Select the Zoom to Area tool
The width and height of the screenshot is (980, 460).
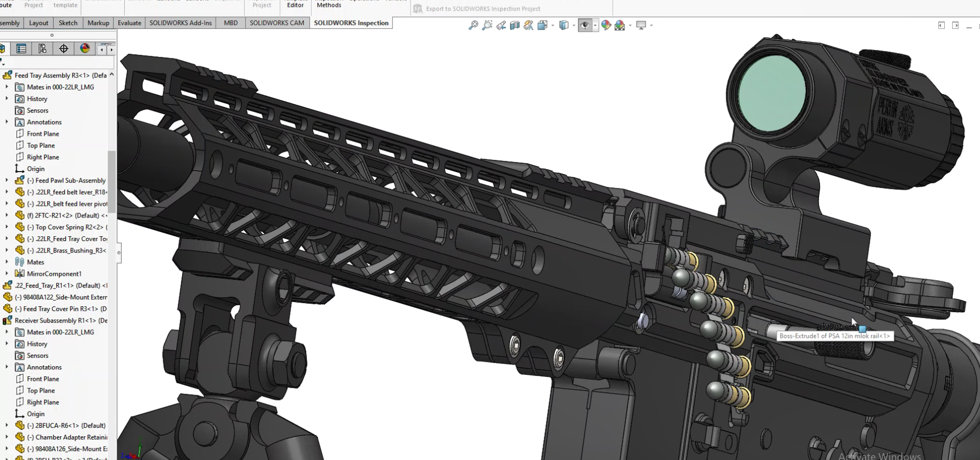point(487,25)
